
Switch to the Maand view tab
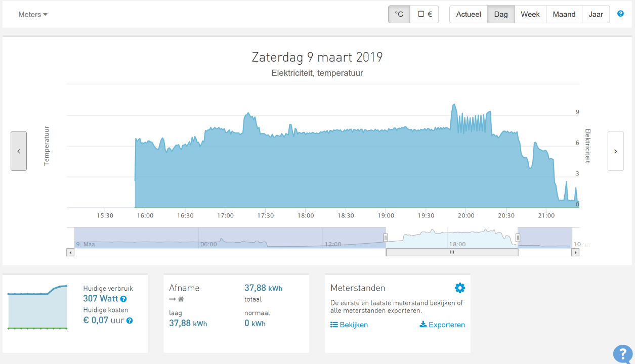click(564, 14)
